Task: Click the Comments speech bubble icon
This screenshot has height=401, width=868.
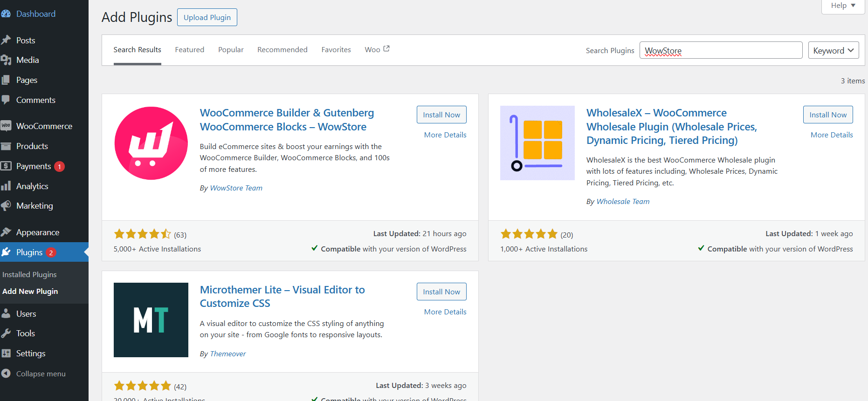Action: (6, 100)
